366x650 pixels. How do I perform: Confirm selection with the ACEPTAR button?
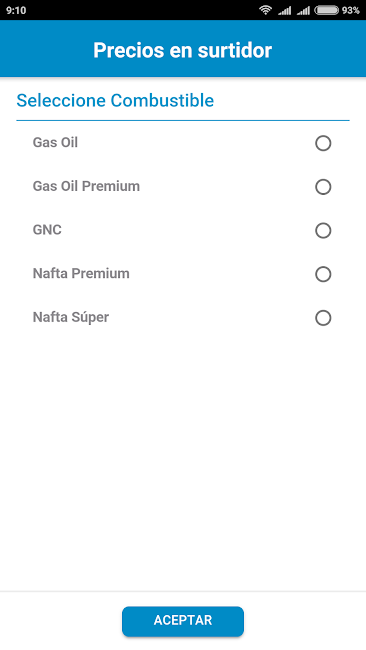pyautogui.click(x=183, y=621)
